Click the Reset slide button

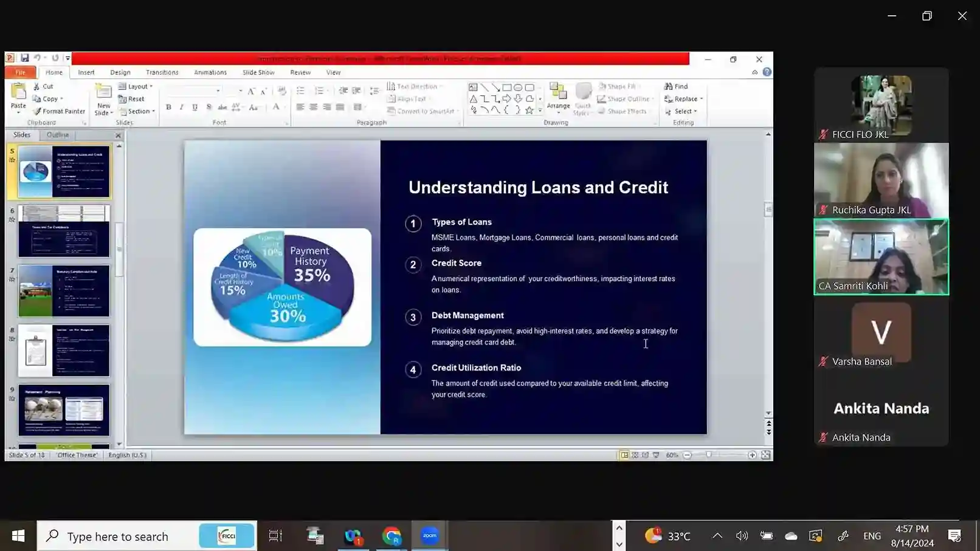(132, 99)
